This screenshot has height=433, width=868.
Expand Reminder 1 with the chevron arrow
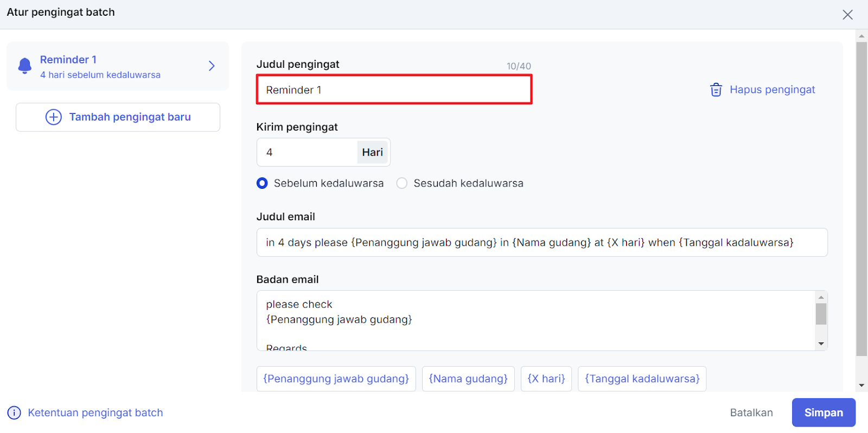click(212, 66)
